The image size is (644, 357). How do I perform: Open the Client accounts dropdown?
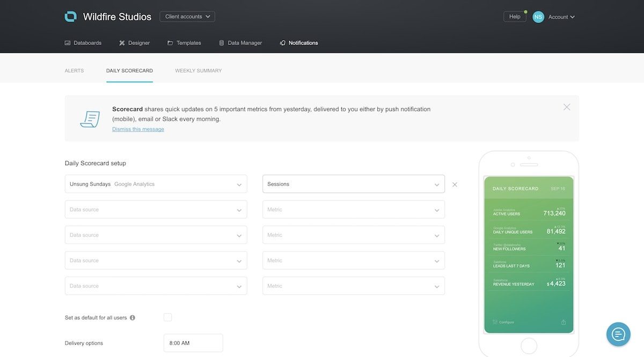(x=187, y=17)
